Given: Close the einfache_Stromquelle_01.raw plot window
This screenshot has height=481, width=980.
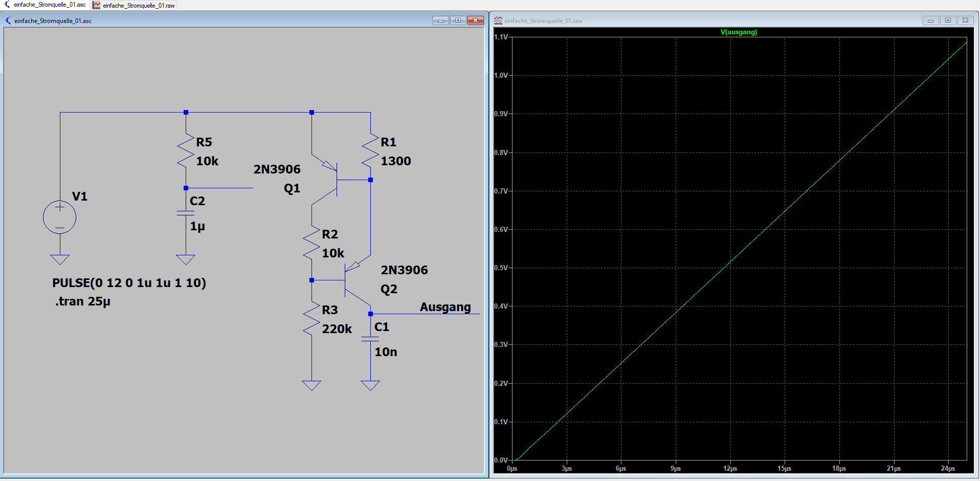Looking at the screenshot, I should pos(965,20).
